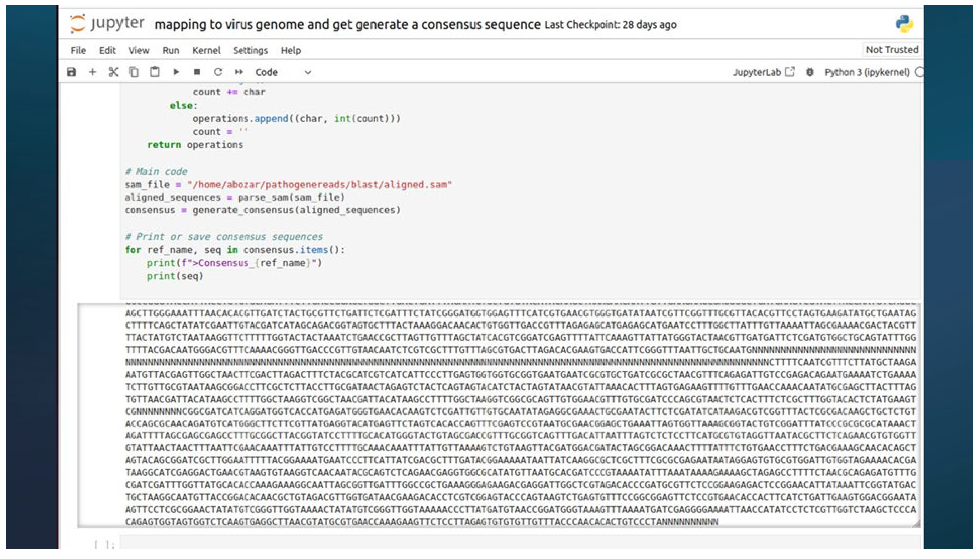Open the debugger bug icon

pyautogui.click(x=810, y=71)
